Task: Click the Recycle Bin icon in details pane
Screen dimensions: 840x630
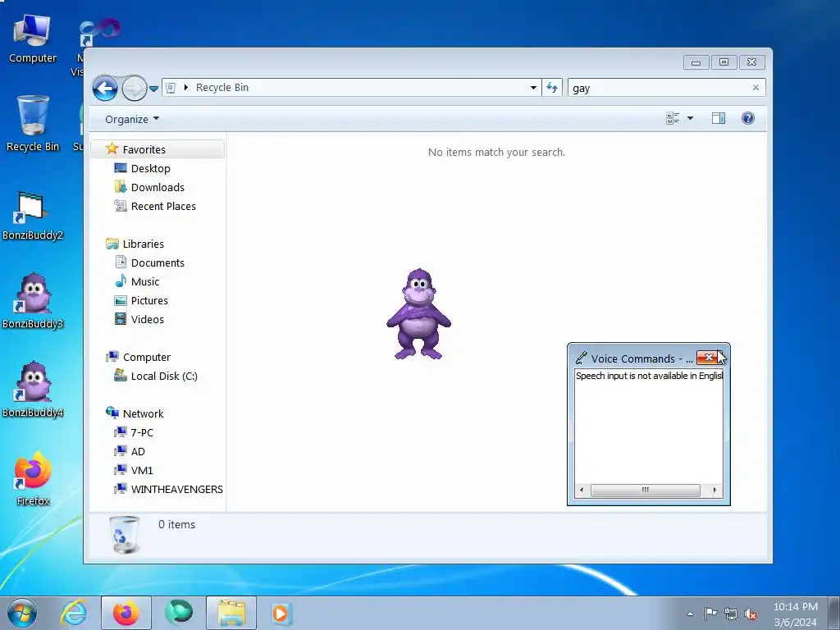Action: pyautogui.click(x=125, y=534)
